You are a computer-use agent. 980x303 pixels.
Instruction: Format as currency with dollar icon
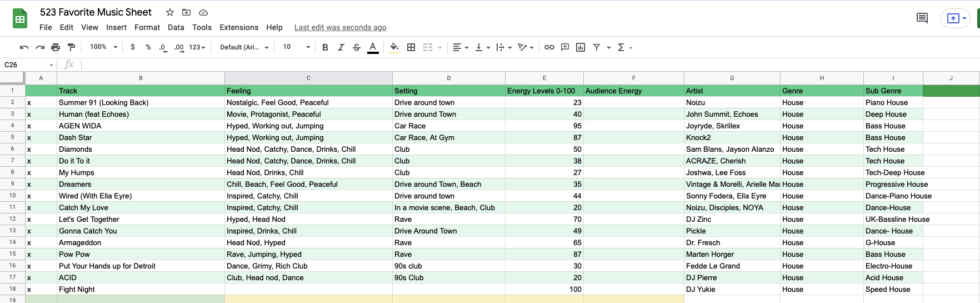(x=133, y=47)
